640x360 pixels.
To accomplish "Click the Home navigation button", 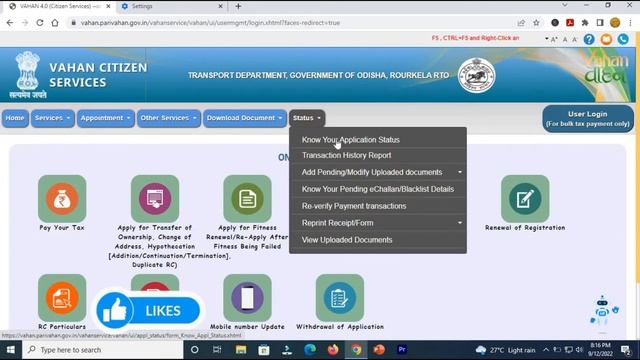I will tap(15, 118).
